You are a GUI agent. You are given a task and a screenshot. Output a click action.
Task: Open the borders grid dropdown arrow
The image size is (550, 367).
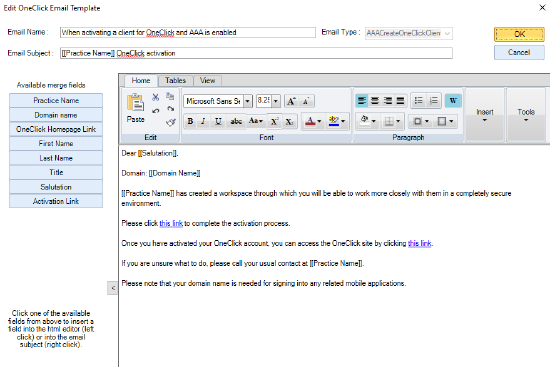coord(398,121)
